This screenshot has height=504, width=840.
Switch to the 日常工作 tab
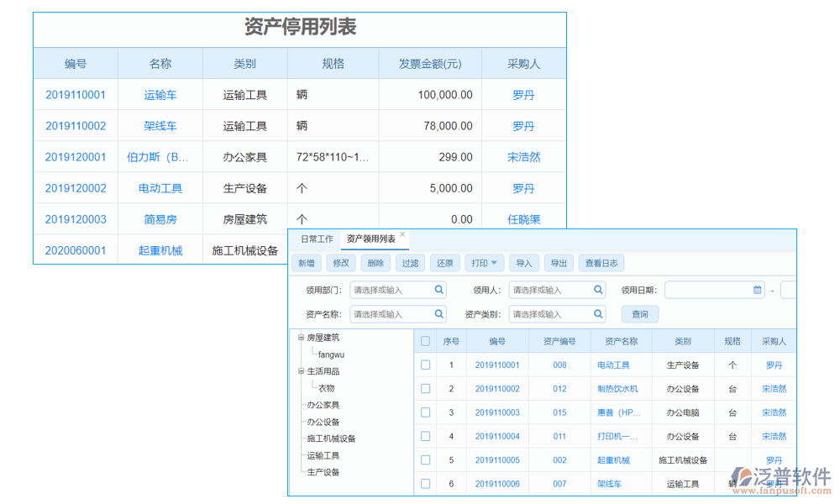pos(316,238)
